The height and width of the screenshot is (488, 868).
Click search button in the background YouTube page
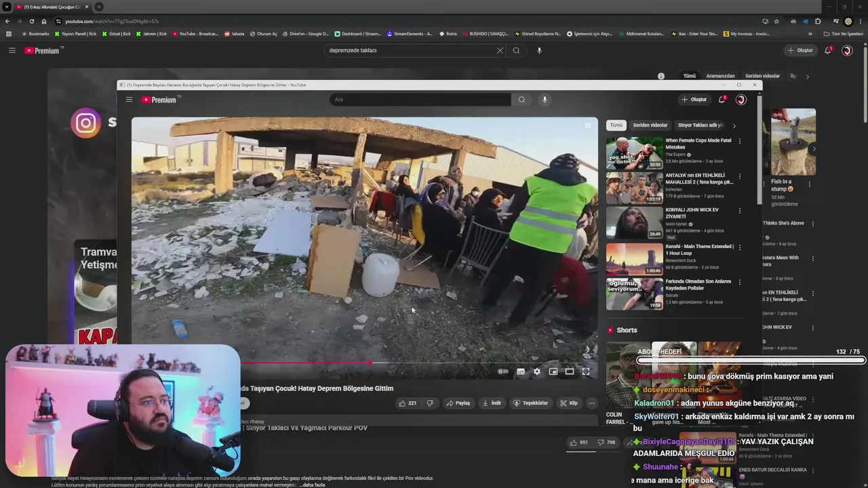pyautogui.click(x=516, y=50)
